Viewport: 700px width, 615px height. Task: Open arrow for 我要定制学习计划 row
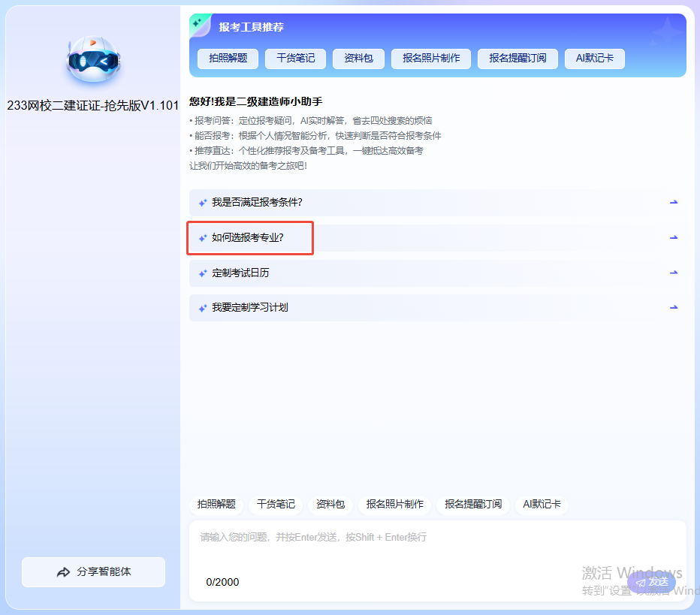click(674, 308)
